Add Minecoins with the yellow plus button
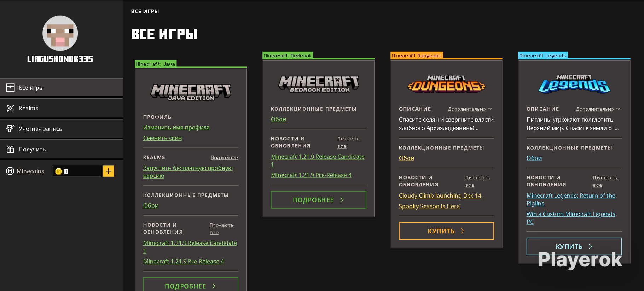644x291 pixels. click(x=109, y=171)
